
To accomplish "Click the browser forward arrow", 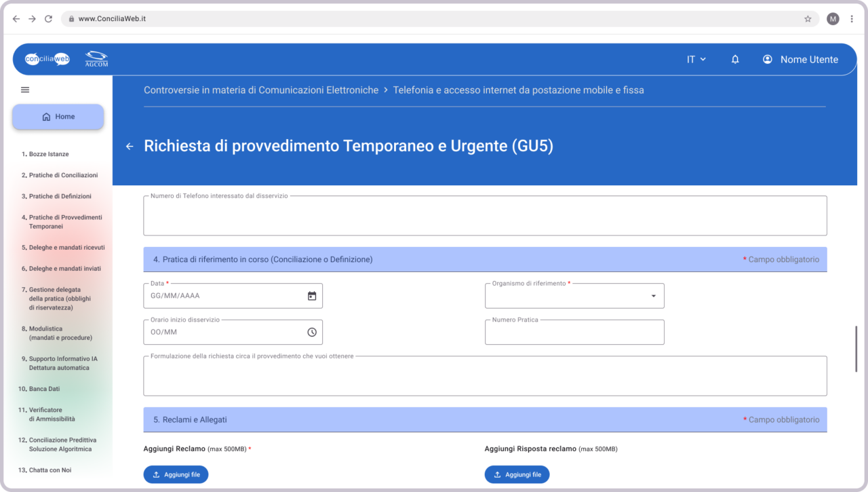I will tap(32, 19).
